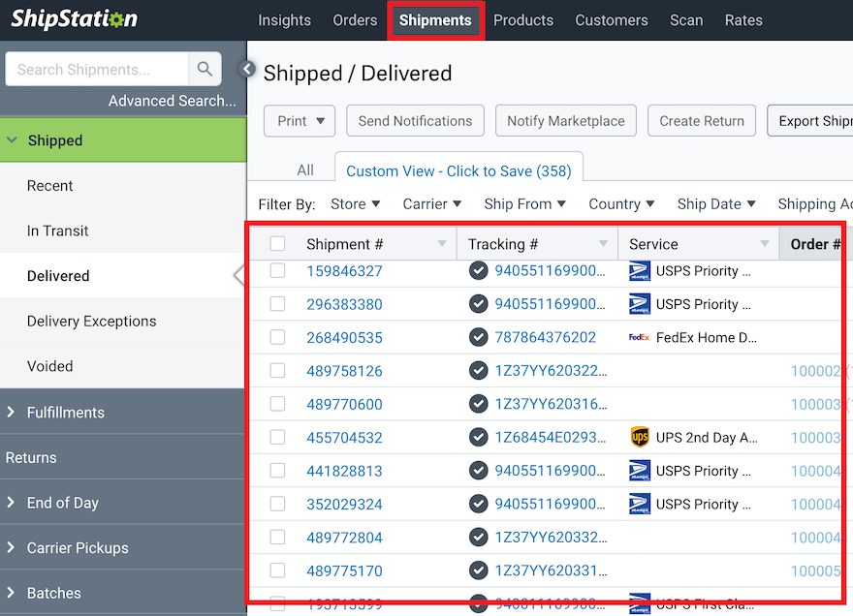The width and height of the screenshot is (853, 616).
Task: Collapse the sidebar using the left-arrow chevron
Action: [x=246, y=70]
